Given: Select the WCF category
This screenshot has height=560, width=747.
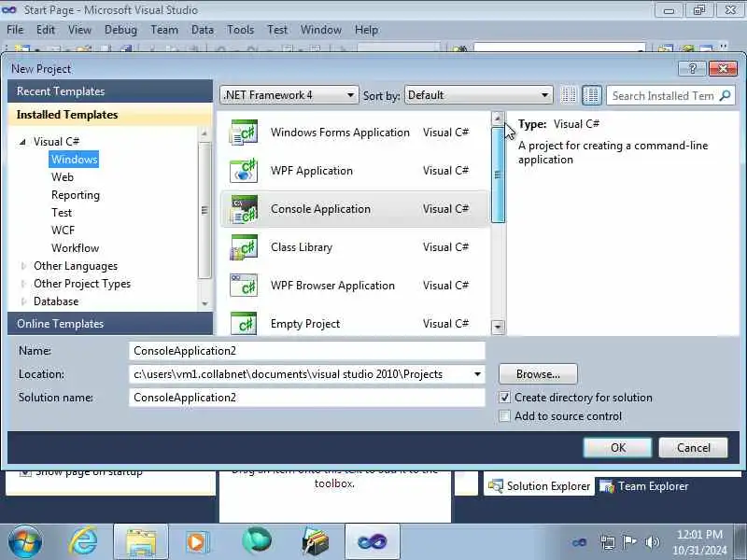Looking at the screenshot, I should coord(63,230).
